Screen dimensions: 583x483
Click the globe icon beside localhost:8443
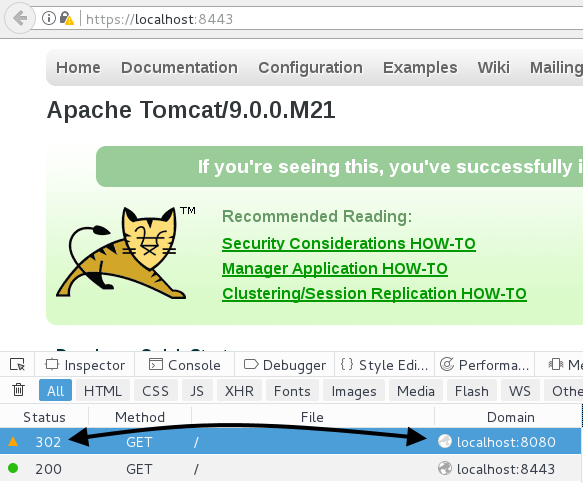click(x=445, y=468)
